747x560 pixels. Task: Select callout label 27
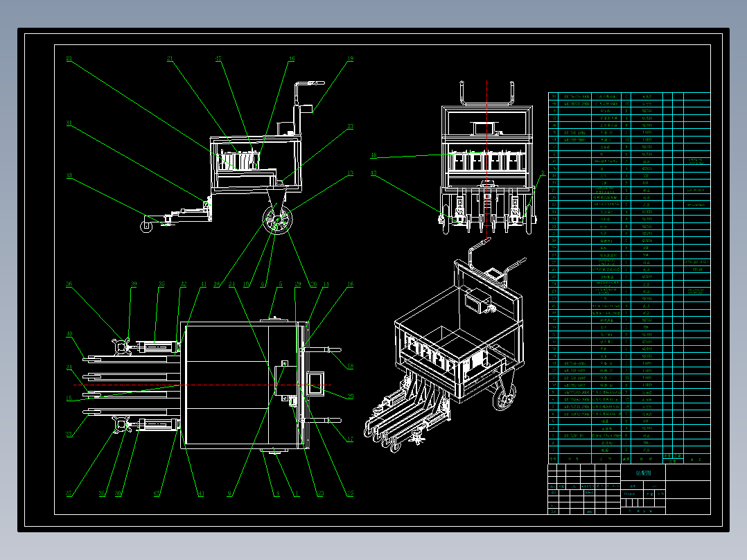tap(350, 126)
